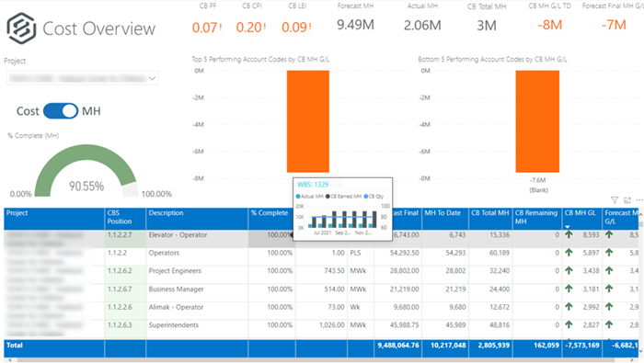
Task: Select the orange bar in Top 5 chart
Action: [308, 121]
